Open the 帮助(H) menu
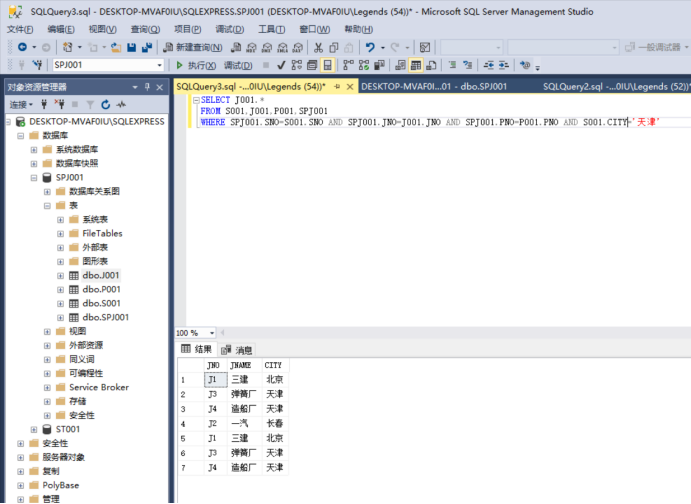 pos(358,30)
